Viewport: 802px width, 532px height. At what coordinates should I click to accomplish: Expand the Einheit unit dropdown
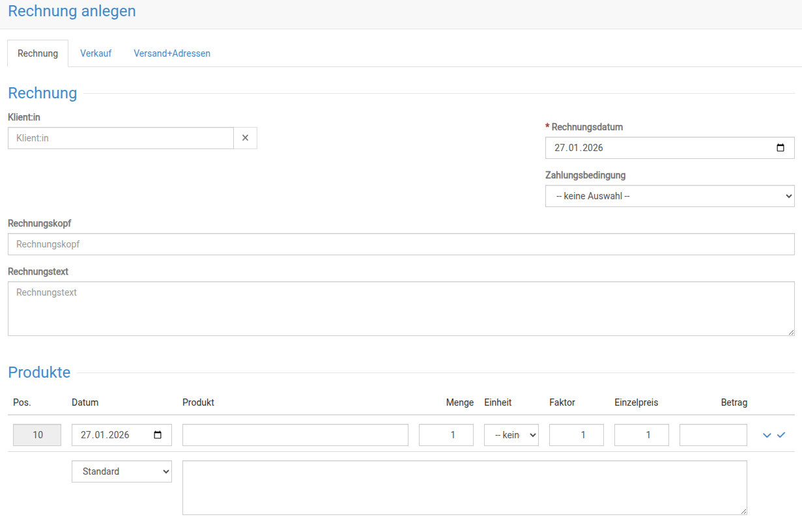tap(511, 435)
